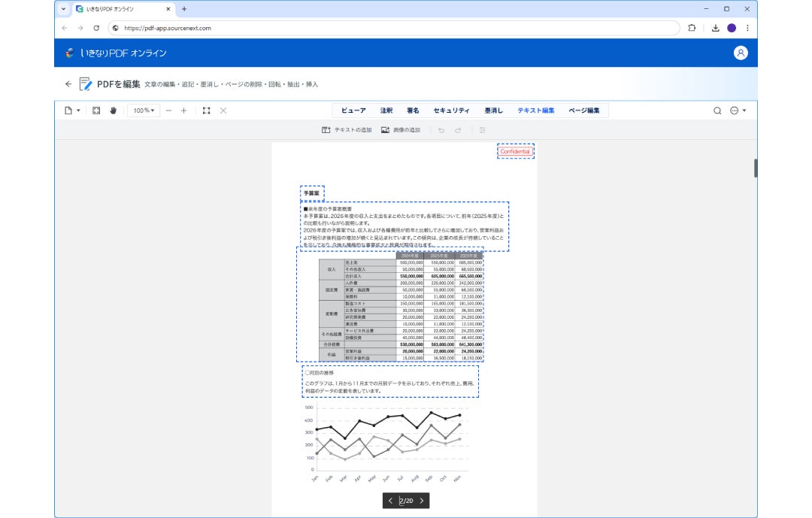Image resolution: width=812 pixels, height=518 pixels.
Task: Select the テキスト編集 tab
Action: click(x=536, y=111)
